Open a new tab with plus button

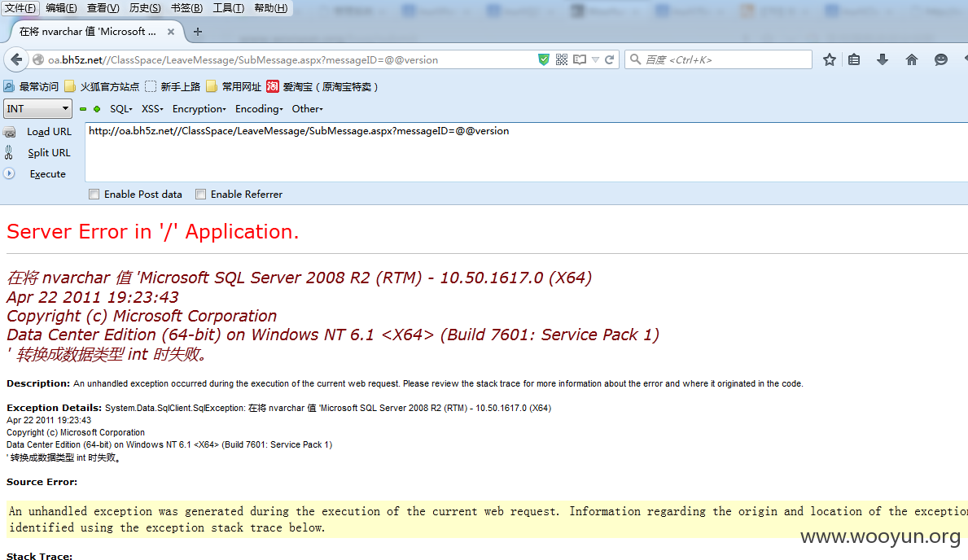click(x=198, y=32)
